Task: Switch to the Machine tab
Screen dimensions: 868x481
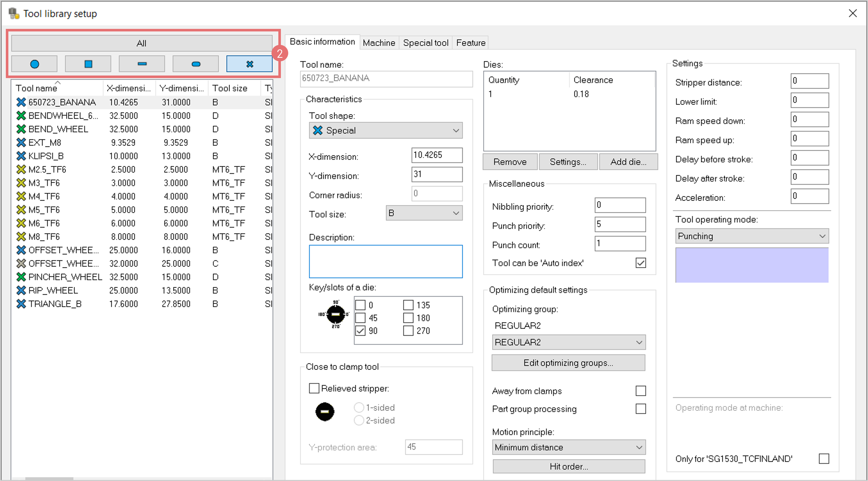Action: (379, 43)
